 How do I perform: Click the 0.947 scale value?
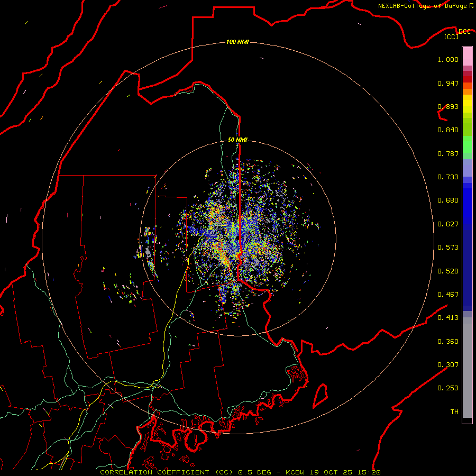click(x=448, y=83)
